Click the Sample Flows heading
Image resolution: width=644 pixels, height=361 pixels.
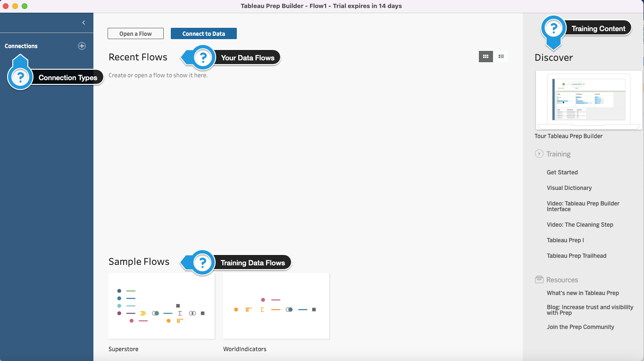tap(139, 262)
